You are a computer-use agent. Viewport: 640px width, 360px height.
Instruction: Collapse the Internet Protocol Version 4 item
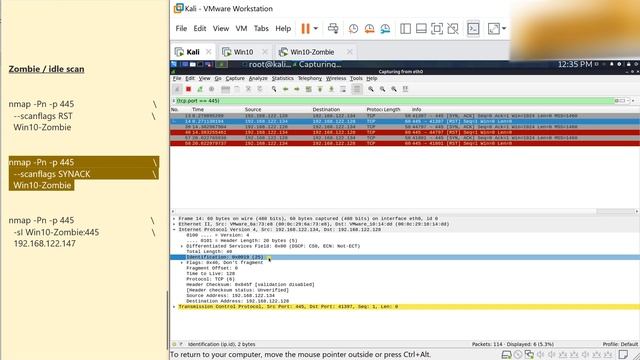[x=174, y=230]
